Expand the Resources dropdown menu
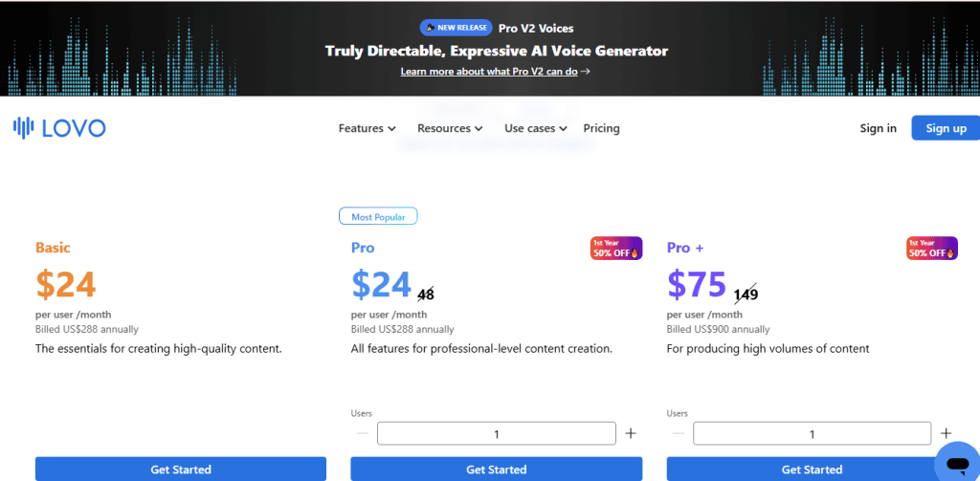This screenshot has height=481, width=980. [449, 128]
